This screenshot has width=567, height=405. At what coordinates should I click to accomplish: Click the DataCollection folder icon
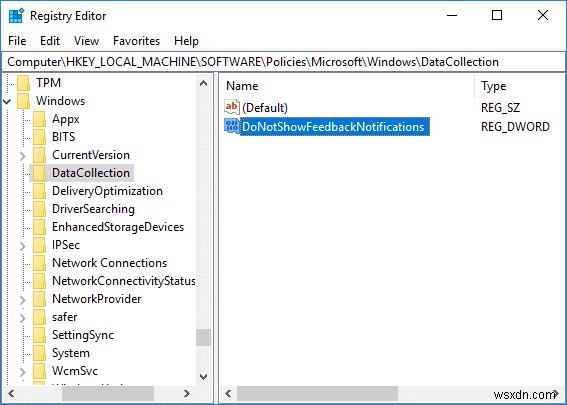(39, 173)
